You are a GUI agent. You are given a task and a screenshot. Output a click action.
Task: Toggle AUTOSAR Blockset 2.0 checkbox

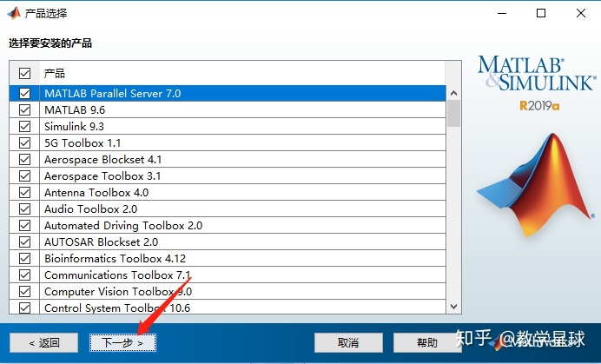24,242
